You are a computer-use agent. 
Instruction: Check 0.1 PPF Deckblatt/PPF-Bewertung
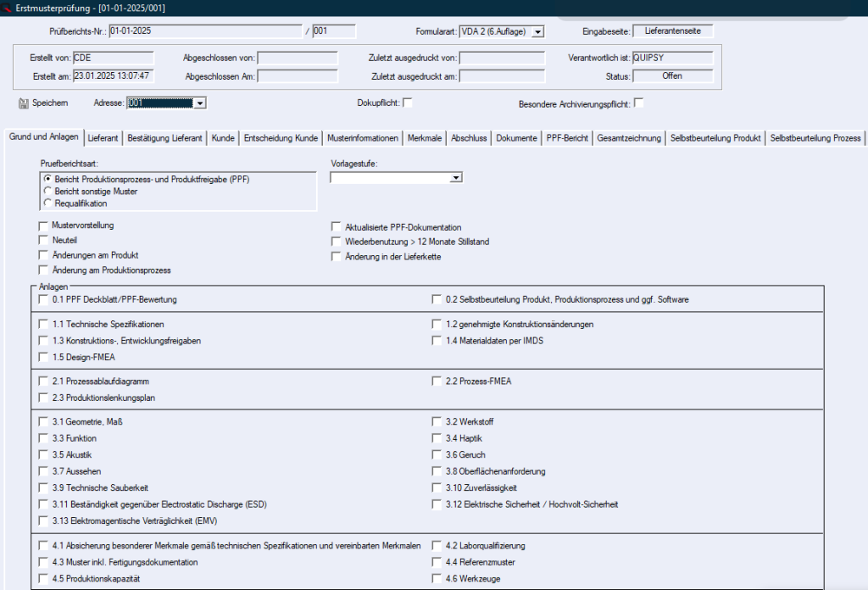point(43,299)
